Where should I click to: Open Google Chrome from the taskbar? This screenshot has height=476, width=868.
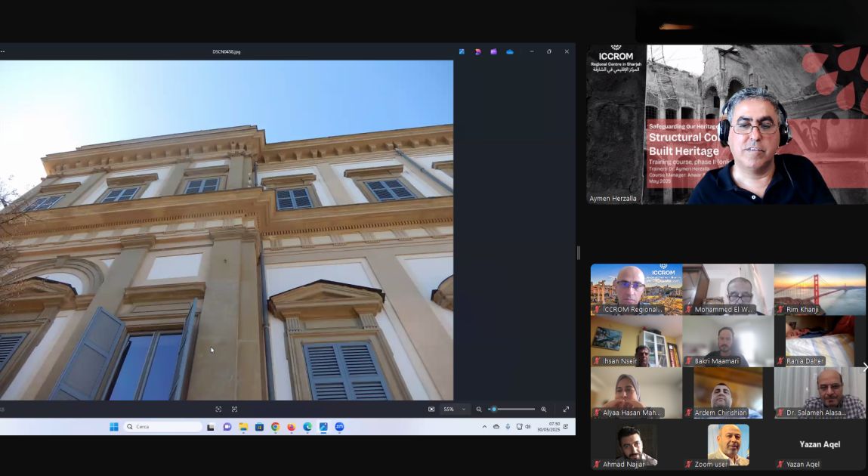click(275, 427)
